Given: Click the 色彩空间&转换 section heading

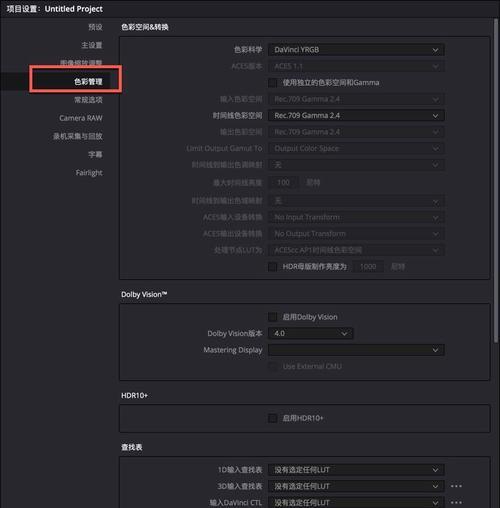Looking at the screenshot, I should (x=145, y=27).
